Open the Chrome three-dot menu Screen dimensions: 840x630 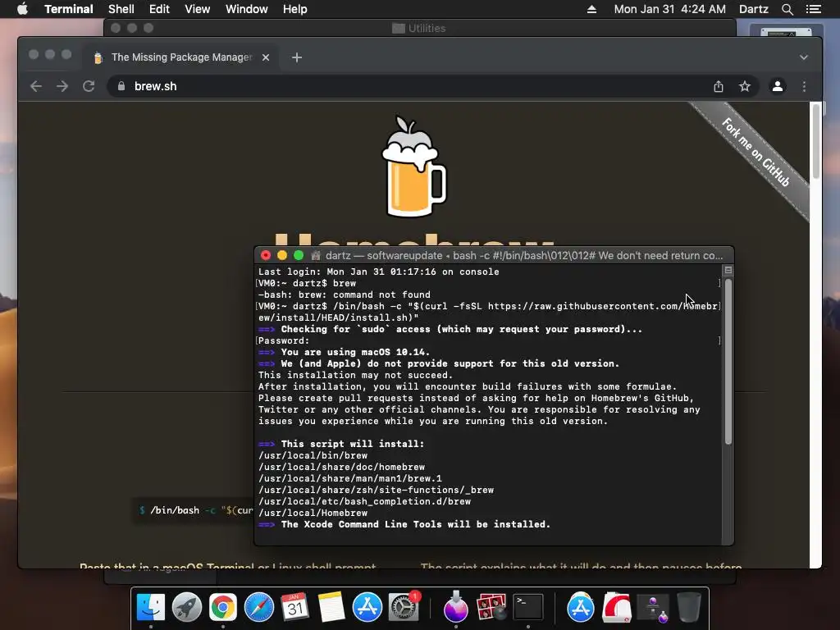(x=804, y=86)
